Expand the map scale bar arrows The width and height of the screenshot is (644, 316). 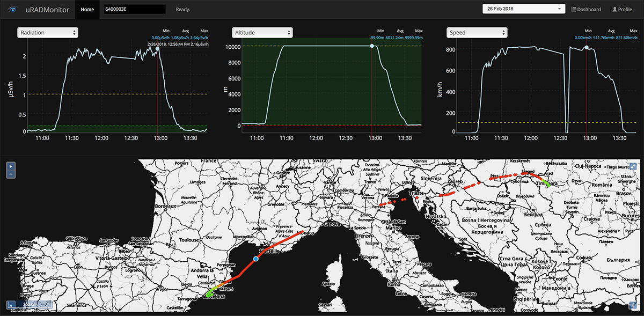(x=10, y=305)
